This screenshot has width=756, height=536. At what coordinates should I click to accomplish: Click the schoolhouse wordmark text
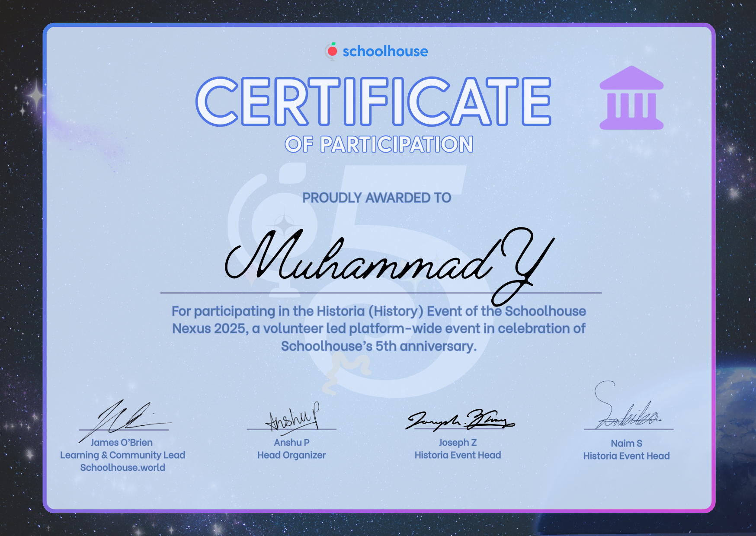pyautogui.click(x=386, y=51)
